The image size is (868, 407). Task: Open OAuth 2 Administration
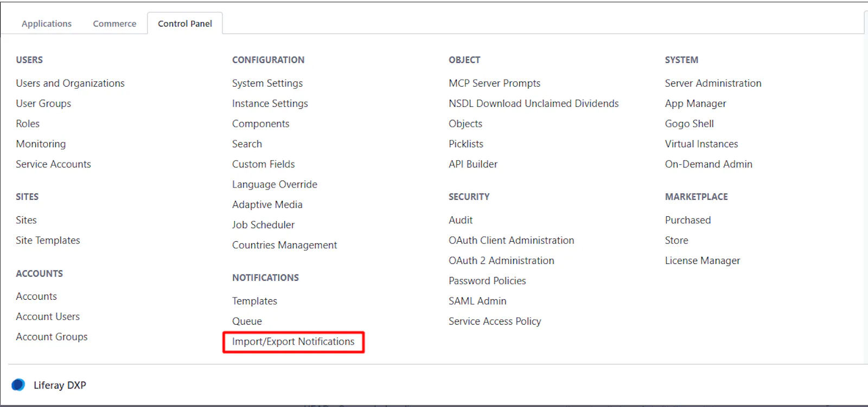point(501,261)
